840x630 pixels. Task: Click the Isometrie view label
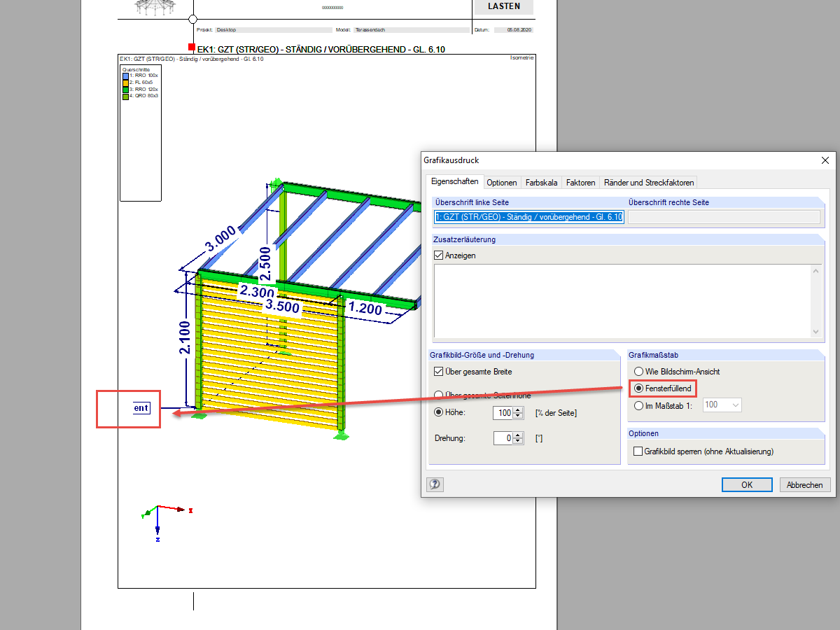coord(522,58)
